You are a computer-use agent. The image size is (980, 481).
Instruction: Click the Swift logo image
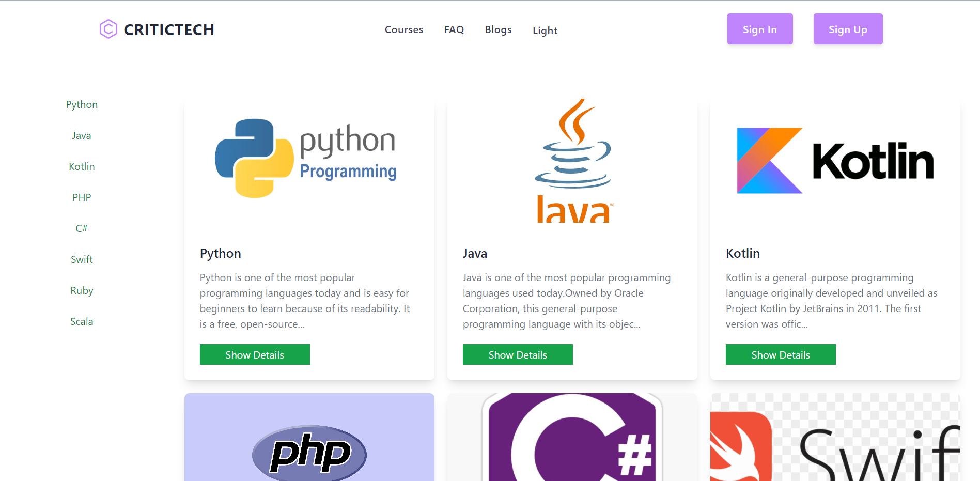coord(835,437)
